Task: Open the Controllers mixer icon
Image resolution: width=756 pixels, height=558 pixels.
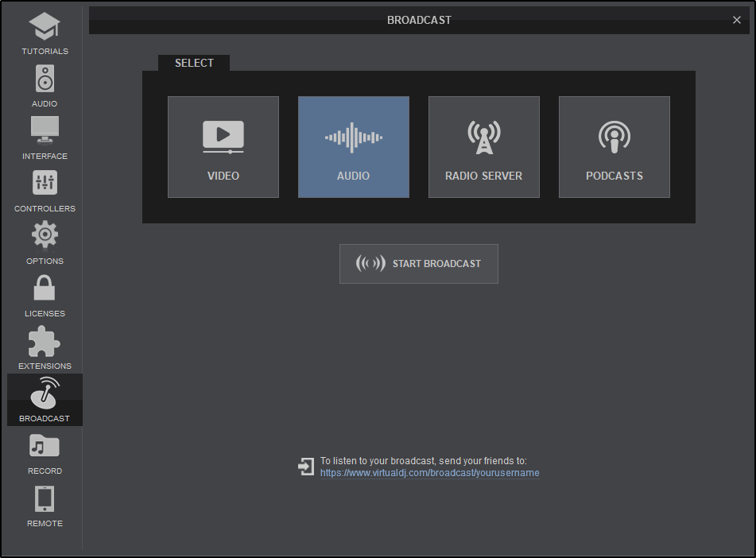Action: [45, 184]
